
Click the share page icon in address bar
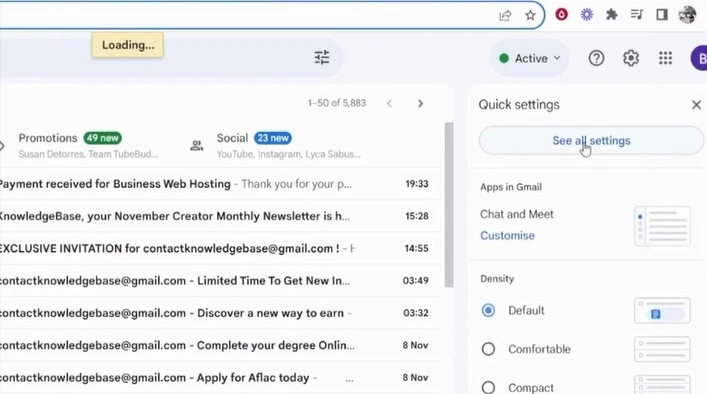click(505, 15)
